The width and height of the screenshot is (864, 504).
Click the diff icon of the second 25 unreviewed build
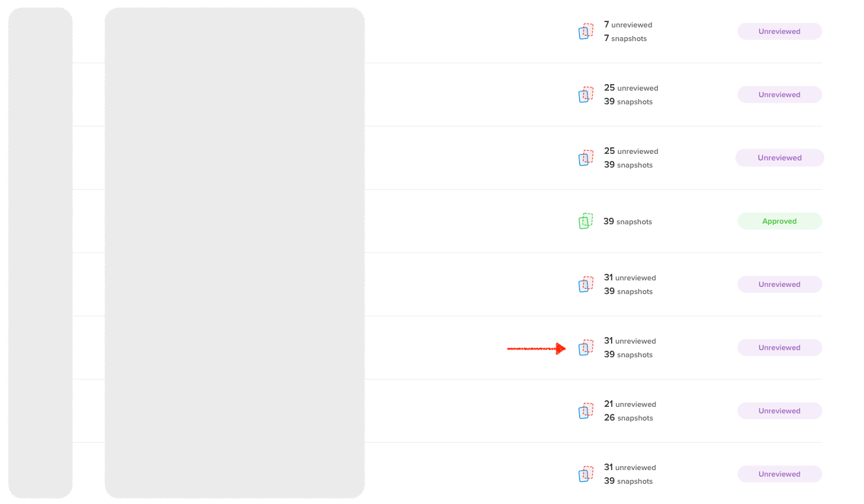click(586, 158)
